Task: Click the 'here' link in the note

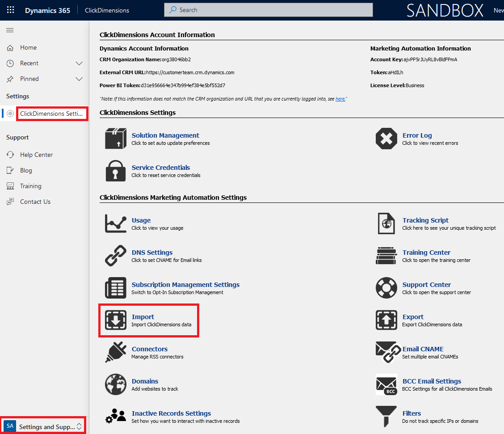Action: click(x=340, y=99)
